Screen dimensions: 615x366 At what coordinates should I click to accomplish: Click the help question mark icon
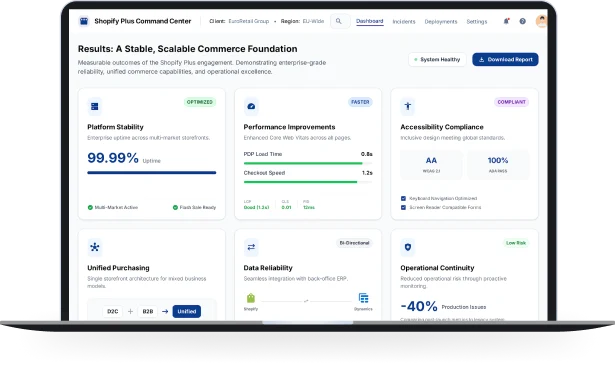[522, 21]
